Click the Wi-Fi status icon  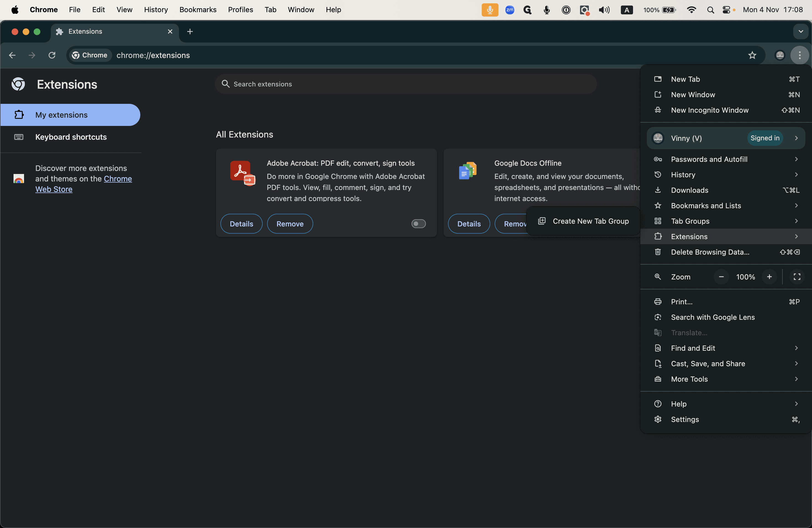pos(692,10)
